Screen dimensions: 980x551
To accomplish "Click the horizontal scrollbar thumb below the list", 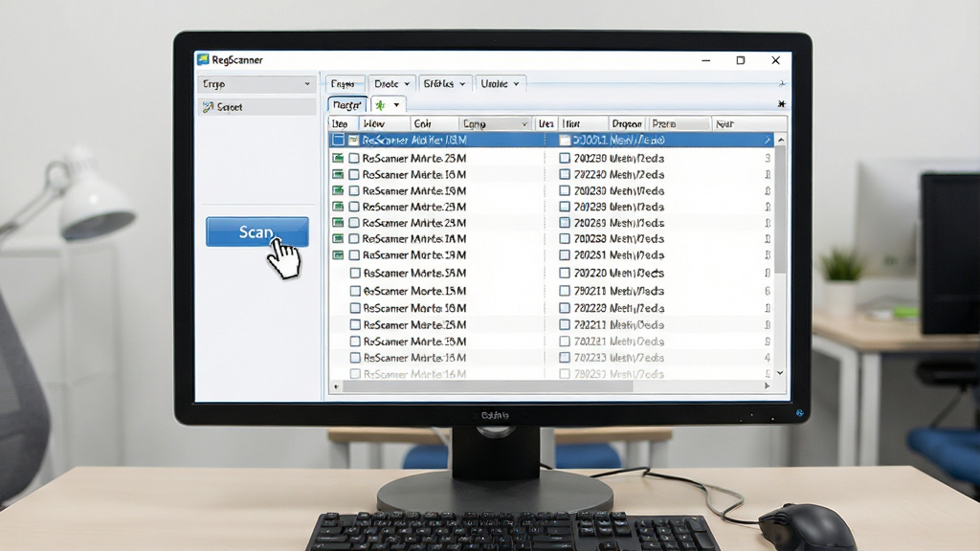I will pyautogui.click(x=488, y=386).
